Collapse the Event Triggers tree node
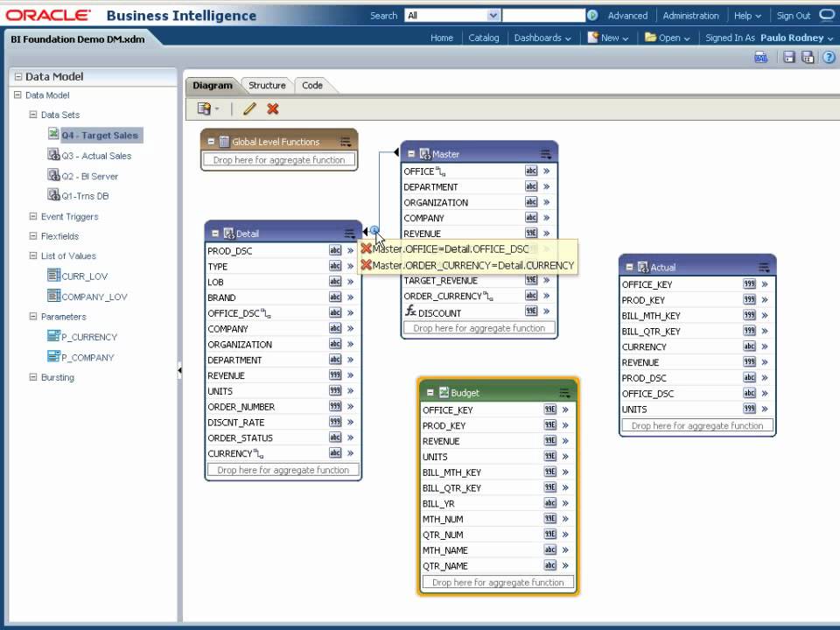 (x=32, y=216)
